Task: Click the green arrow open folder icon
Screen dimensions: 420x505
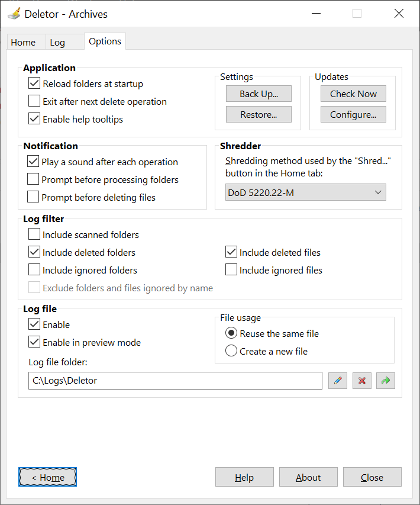Action: (386, 381)
